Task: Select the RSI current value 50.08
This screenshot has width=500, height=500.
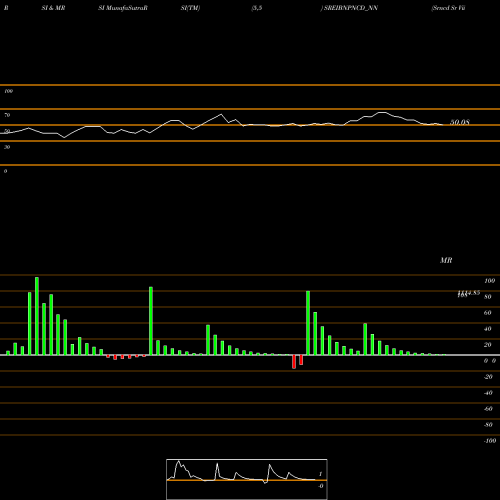Action: point(460,122)
